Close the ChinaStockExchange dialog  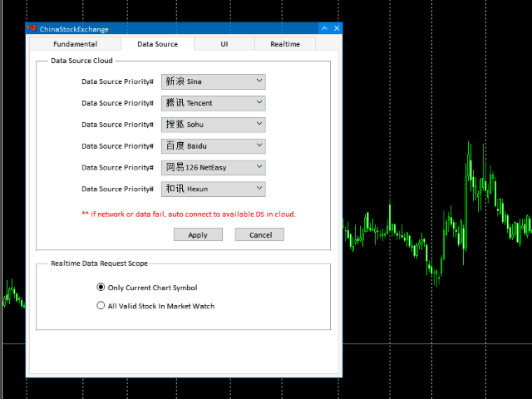337,29
